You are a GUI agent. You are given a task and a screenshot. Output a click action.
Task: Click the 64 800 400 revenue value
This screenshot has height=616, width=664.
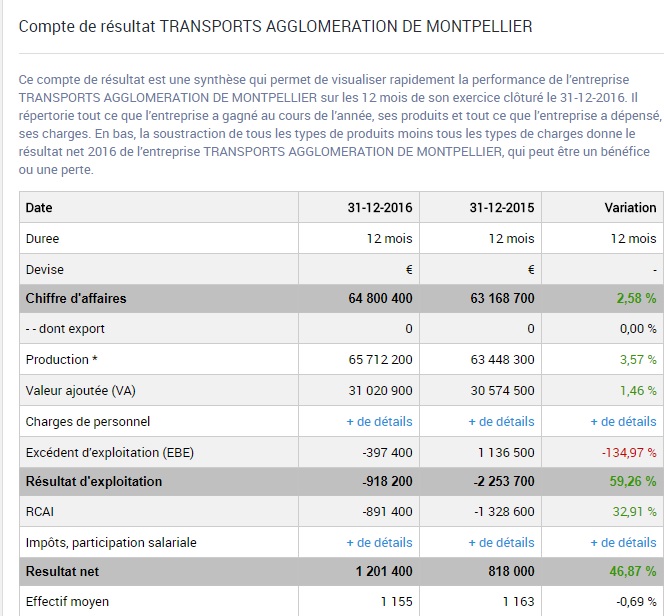click(x=380, y=298)
